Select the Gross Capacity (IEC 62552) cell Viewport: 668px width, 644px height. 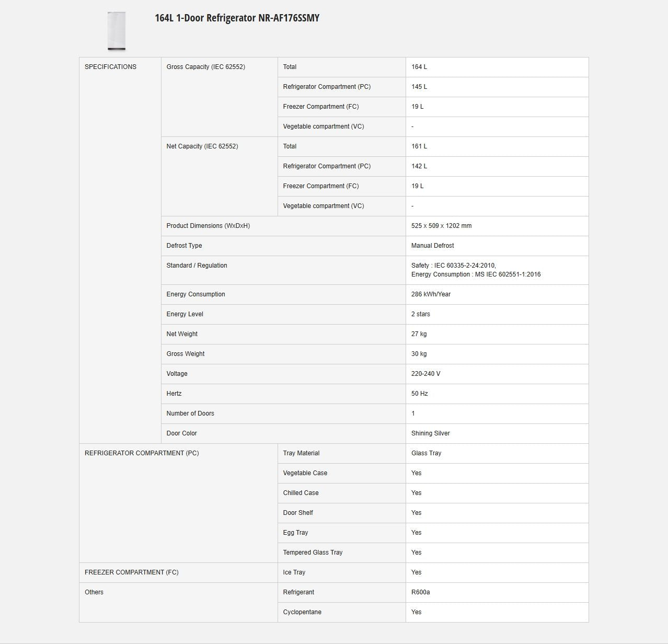point(205,67)
